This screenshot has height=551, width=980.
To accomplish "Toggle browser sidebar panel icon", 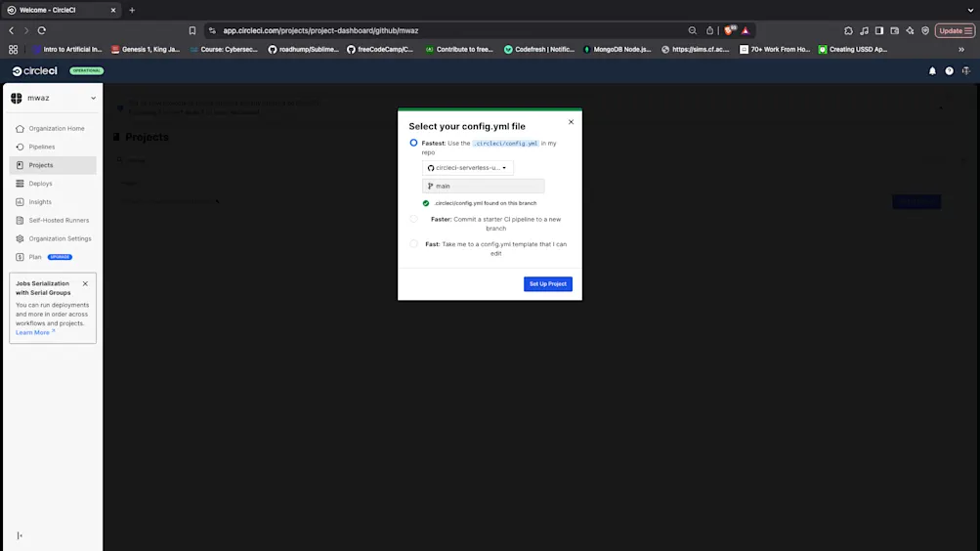I will (x=878, y=30).
